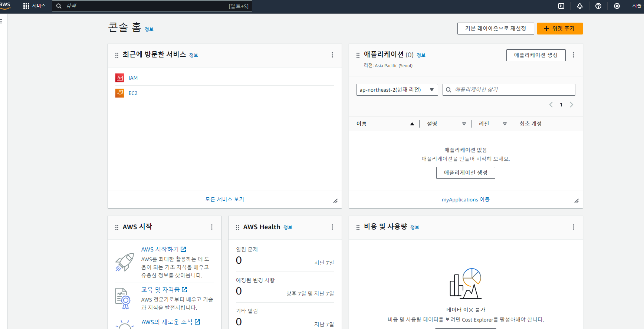Open the settings gear icon
The height and width of the screenshot is (329, 644).
(617, 6)
